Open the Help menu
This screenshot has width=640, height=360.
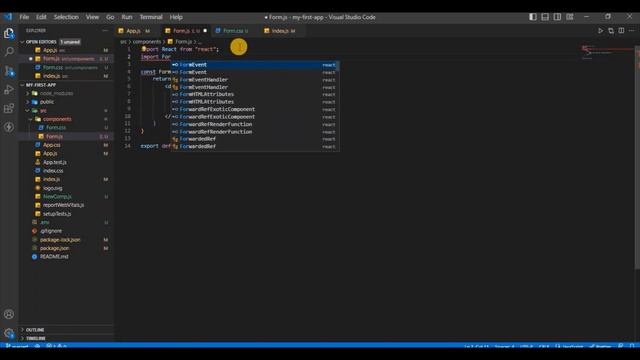point(176,17)
